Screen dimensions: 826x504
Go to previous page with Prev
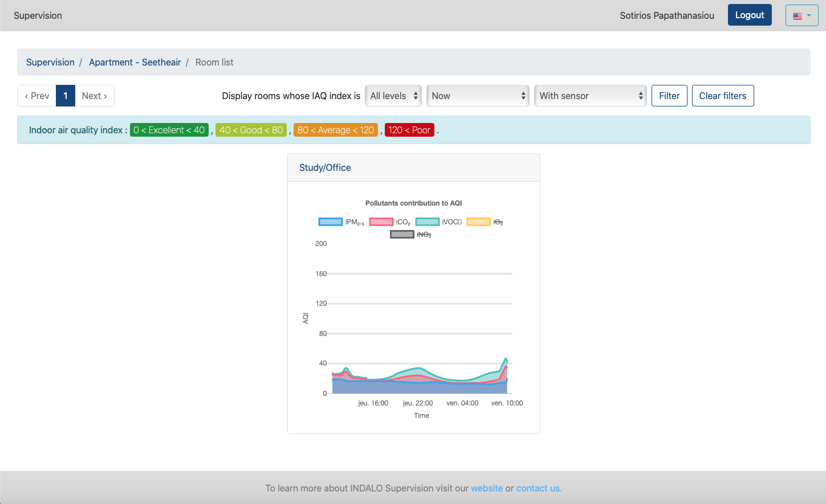[x=37, y=96]
